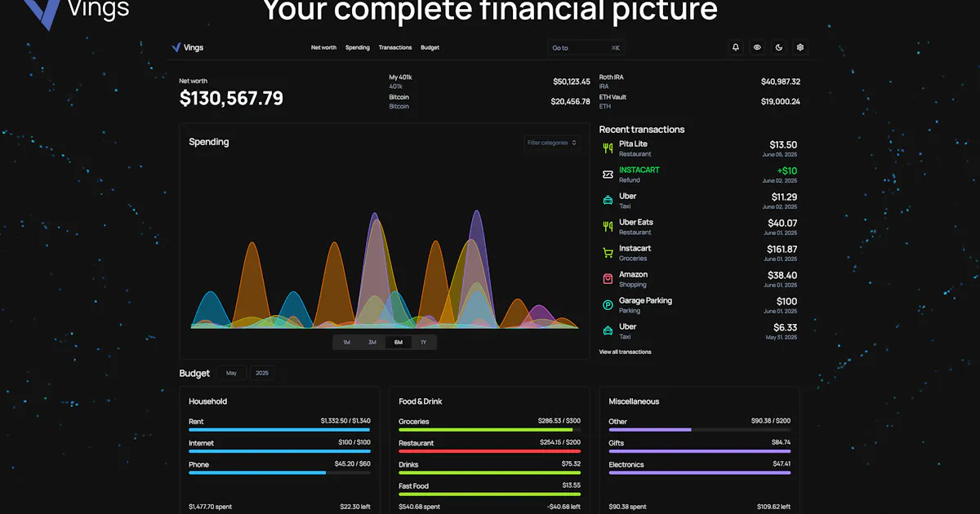Viewport: 980px width, 514px height.
Task: Open the ETH Vault account row
Action: tap(700, 101)
